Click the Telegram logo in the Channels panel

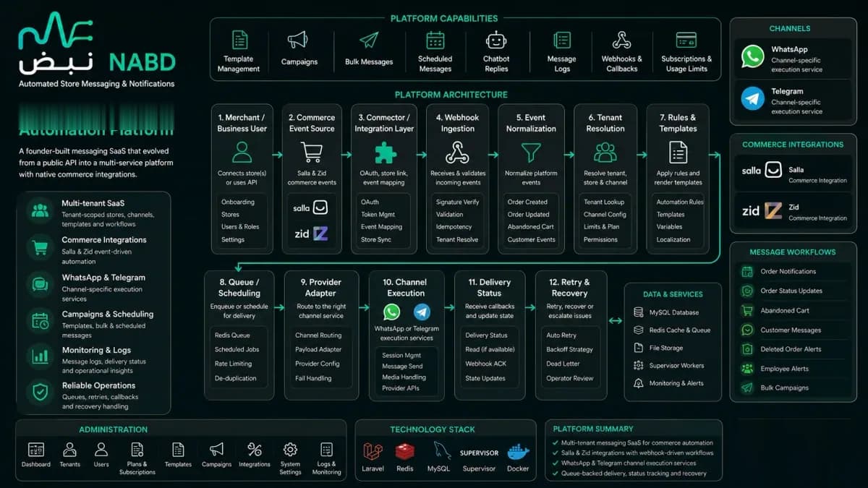click(752, 98)
